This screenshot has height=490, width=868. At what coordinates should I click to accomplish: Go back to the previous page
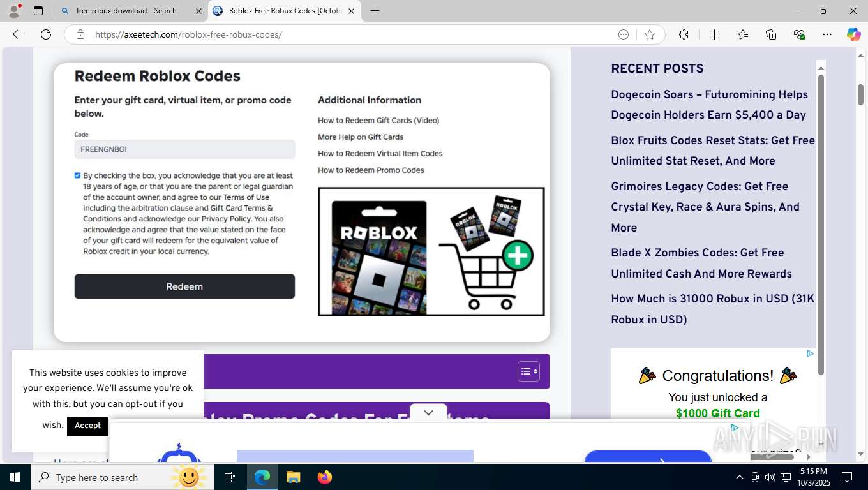(x=18, y=34)
